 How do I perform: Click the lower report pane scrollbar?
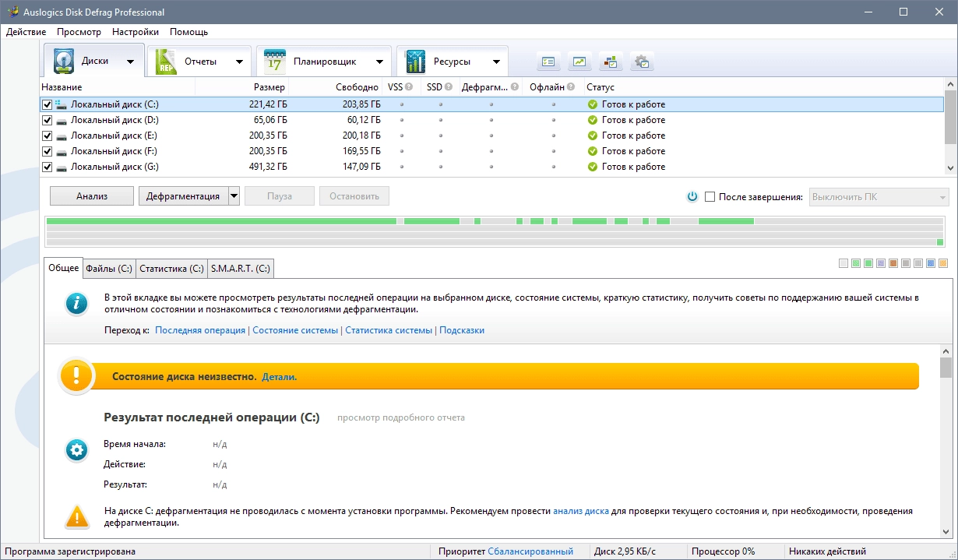(946, 443)
